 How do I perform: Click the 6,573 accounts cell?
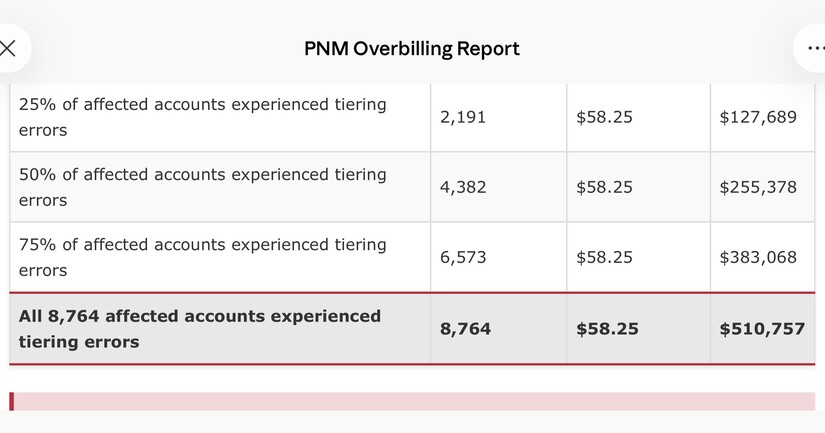coord(463,257)
